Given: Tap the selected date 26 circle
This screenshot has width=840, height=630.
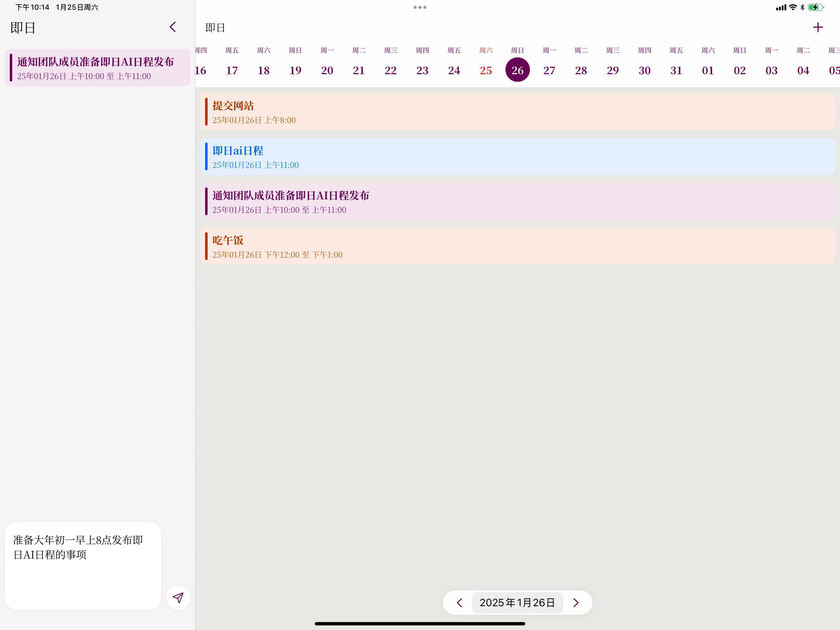Looking at the screenshot, I should 517,70.
